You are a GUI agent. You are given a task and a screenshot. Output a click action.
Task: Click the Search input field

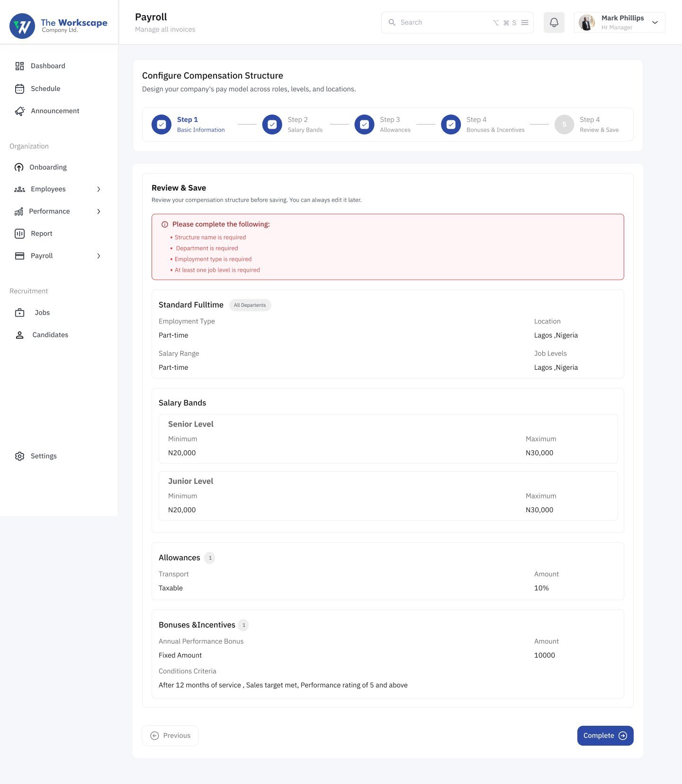coord(458,22)
